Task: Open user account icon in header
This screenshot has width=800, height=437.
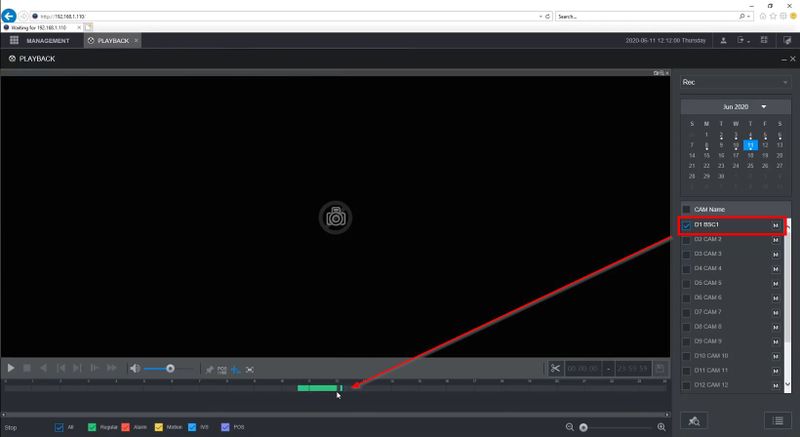Action: [723, 40]
